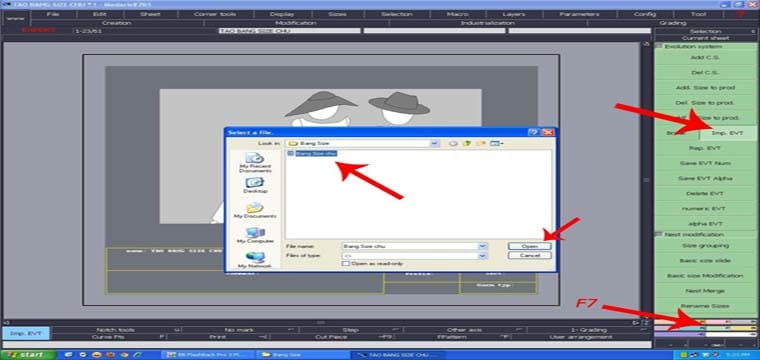The width and height of the screenshot is (760, 360).
Task: Switch to the Modification tab
Action: (x=296, y=23)
